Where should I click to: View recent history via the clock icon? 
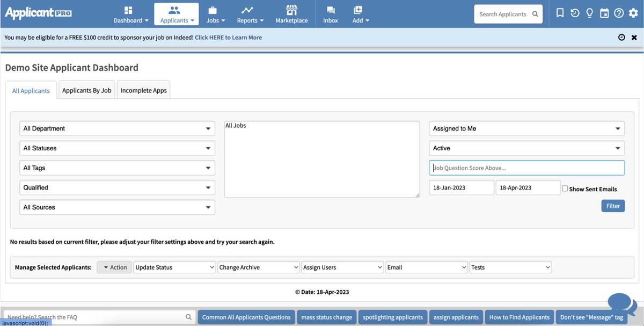coord(575,12)
